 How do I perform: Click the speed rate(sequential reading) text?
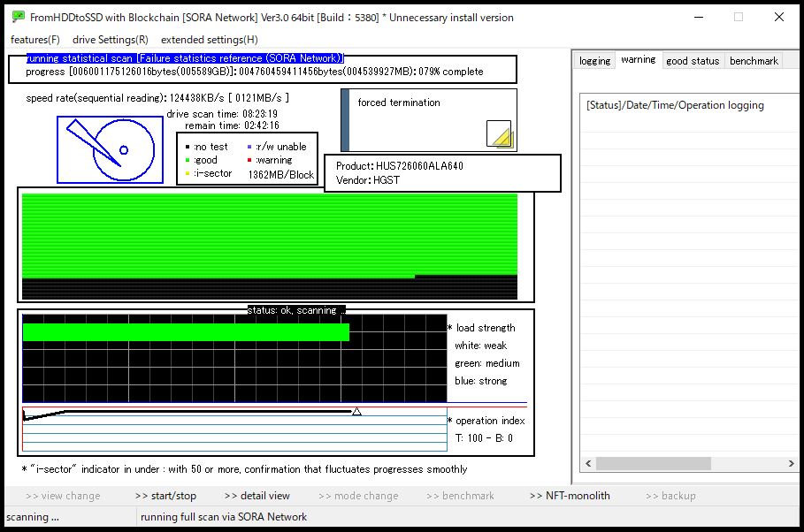pos(157,98)
